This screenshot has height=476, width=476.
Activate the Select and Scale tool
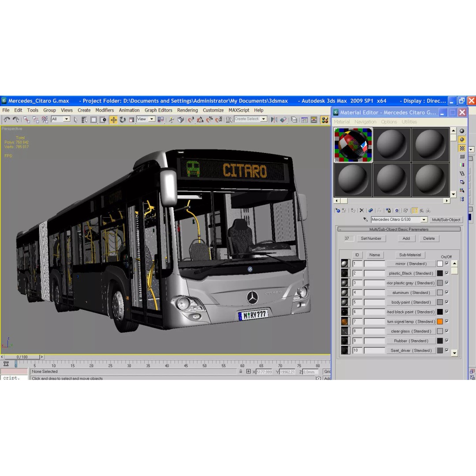(x=131, y=119)
